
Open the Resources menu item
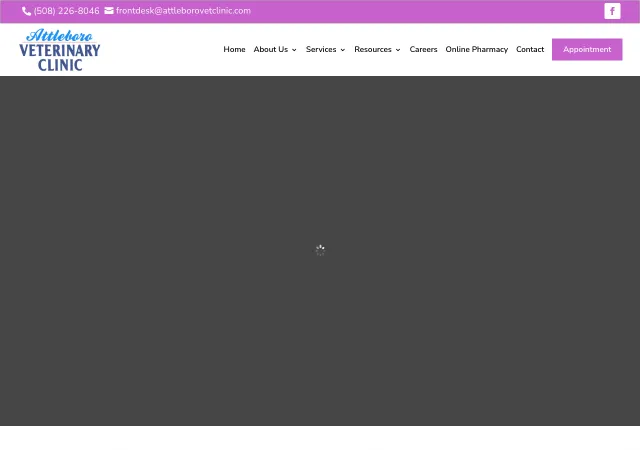pyautogui.click(x=373, y=49)
